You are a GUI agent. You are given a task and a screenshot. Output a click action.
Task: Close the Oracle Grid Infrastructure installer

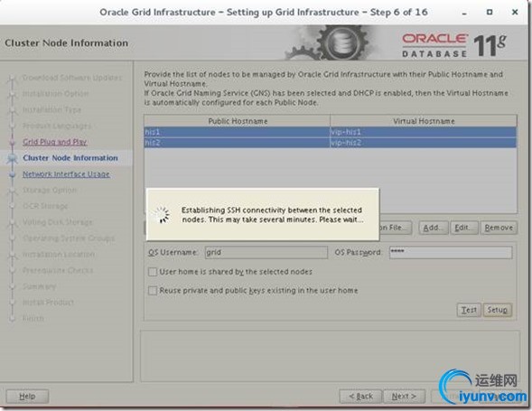[x=515, y=13]
